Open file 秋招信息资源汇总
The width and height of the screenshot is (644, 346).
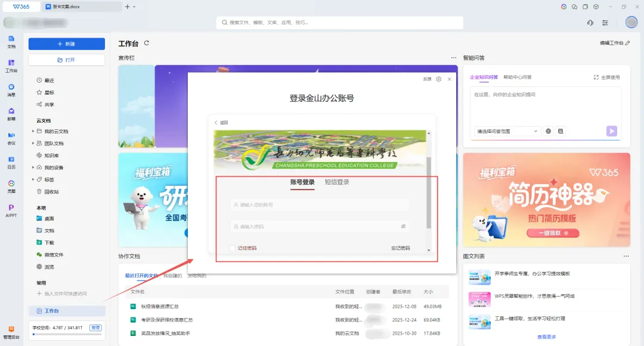[160, 306]
